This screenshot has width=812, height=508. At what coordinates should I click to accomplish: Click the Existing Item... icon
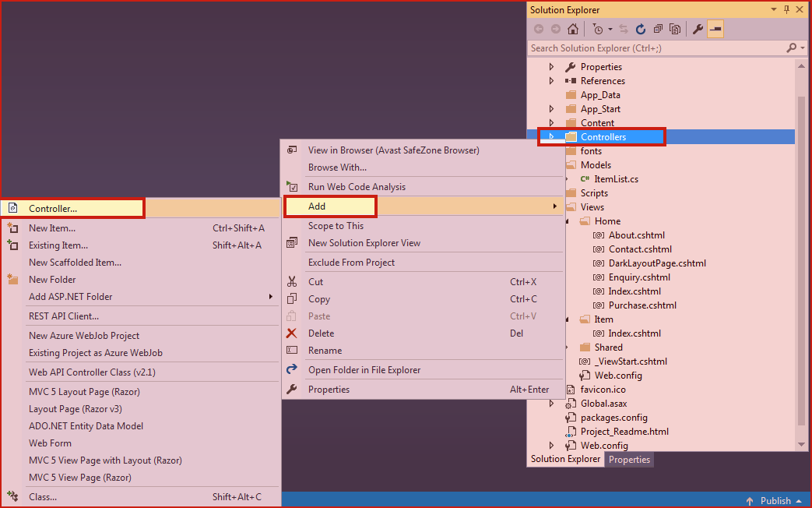pyautogui.click(x=12, y=245)
